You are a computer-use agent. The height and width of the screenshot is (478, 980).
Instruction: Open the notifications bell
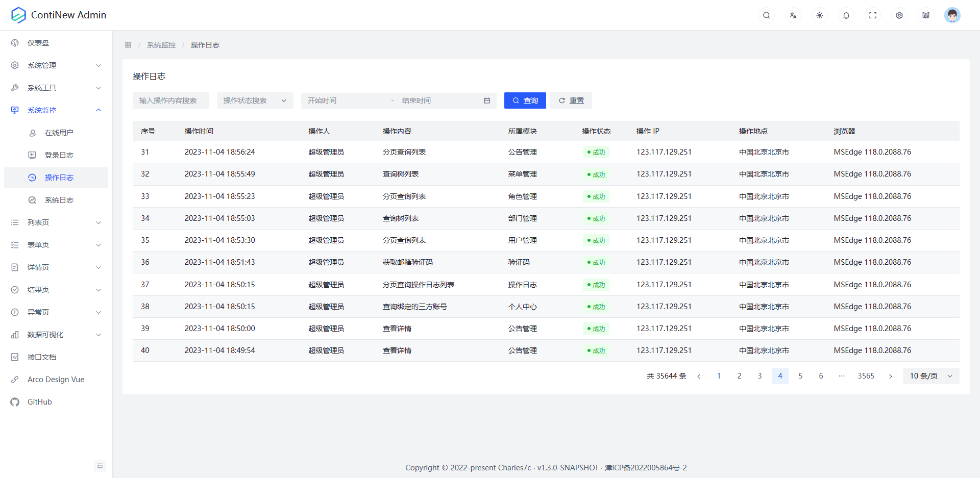click(x=846, y=15)
